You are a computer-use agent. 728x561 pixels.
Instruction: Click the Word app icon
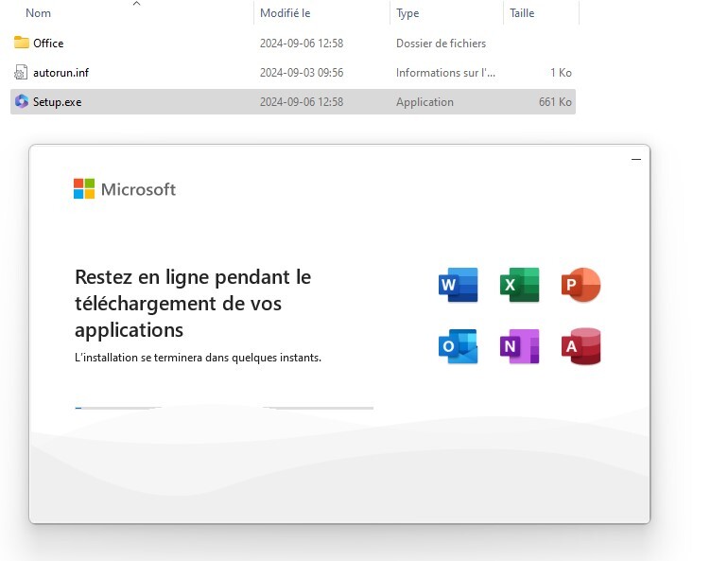coord(459,285)
